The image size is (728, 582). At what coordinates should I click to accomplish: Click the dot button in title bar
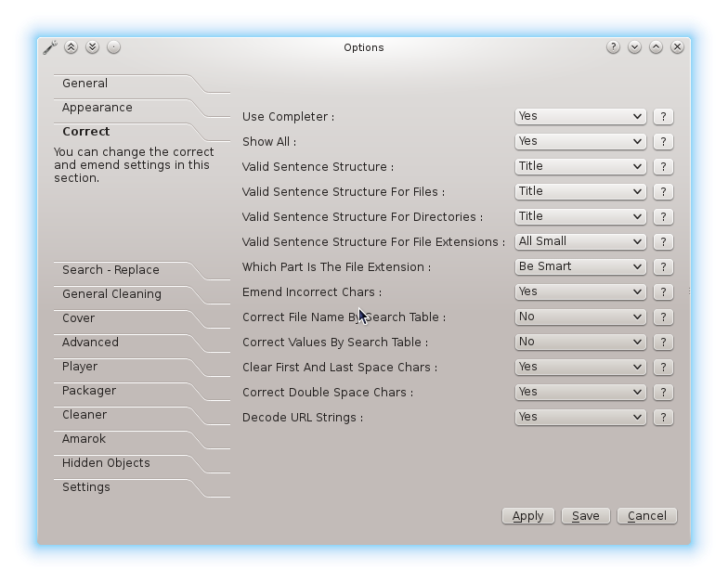tap(113, 46)
